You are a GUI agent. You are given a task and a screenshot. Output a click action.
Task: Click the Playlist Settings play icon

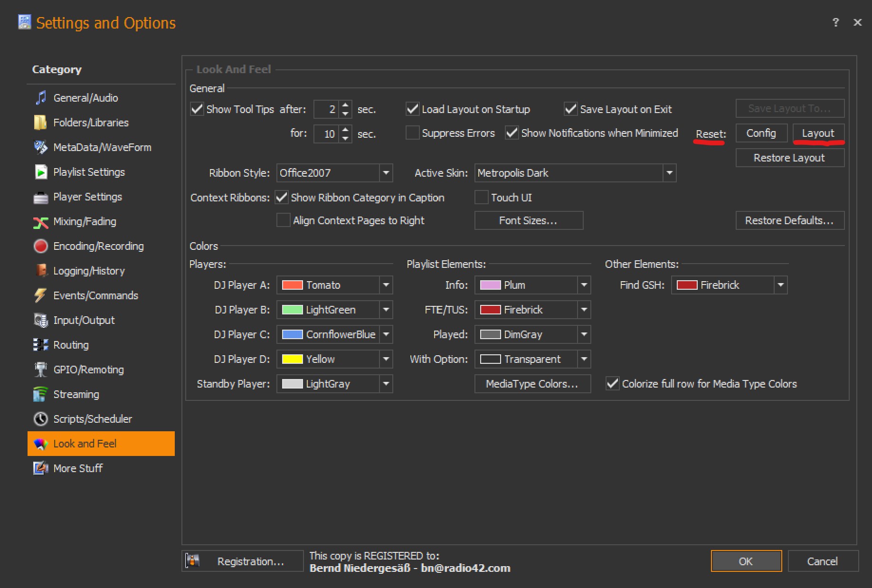point(41,172)
